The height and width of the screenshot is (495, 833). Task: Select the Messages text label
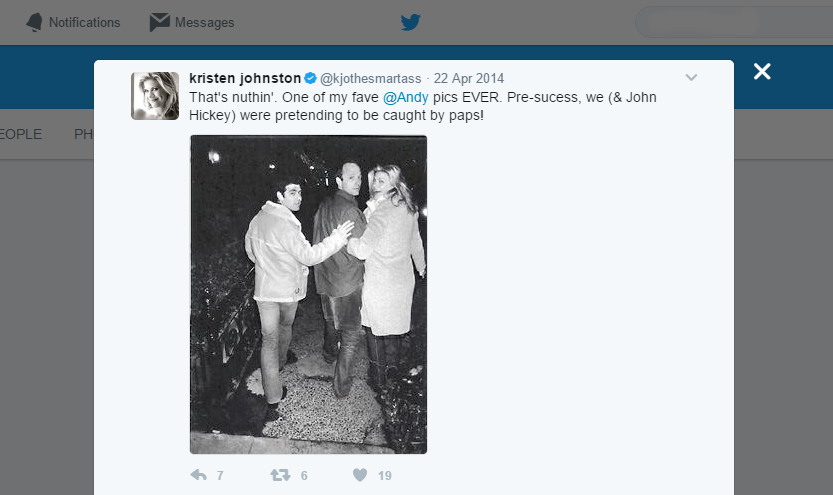point(204,22)
